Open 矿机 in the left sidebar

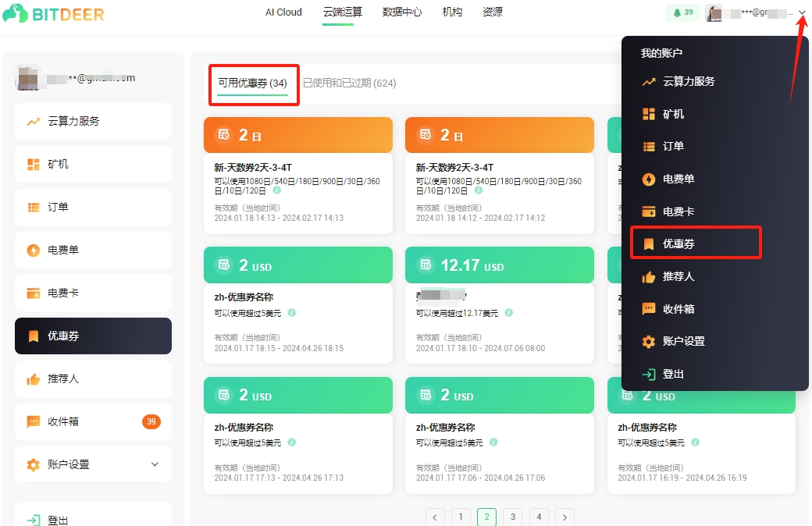[93, 165]
